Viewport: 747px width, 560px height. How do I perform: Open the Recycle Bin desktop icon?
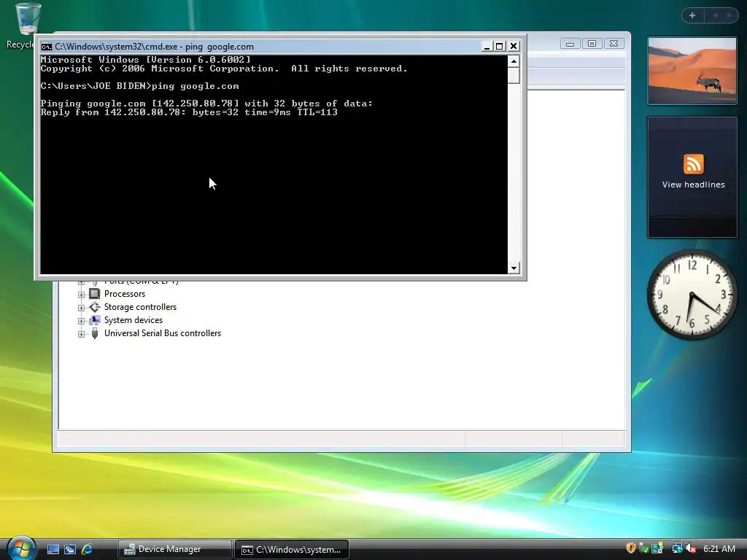27,26
